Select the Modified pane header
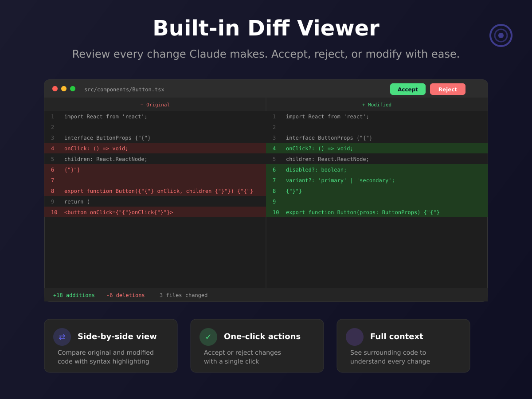Viewport: 532px width, 399px height. [x=377, y=105]
